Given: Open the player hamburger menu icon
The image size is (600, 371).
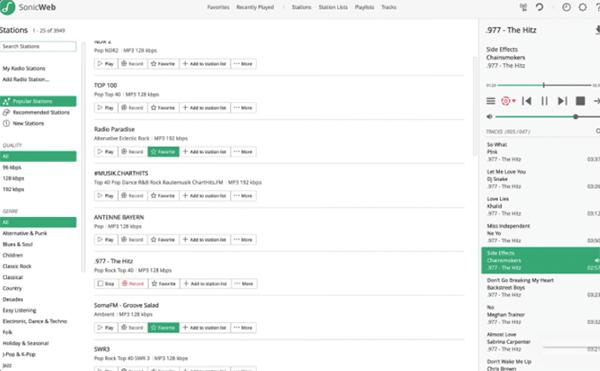Looking at the screenshot, I should [491, 101].
